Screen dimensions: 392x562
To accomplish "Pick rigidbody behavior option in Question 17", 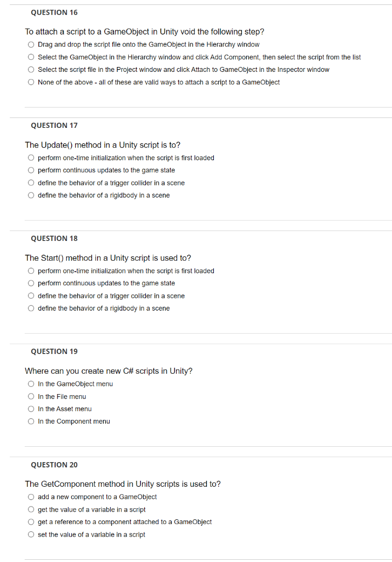I will pos(31,195).
